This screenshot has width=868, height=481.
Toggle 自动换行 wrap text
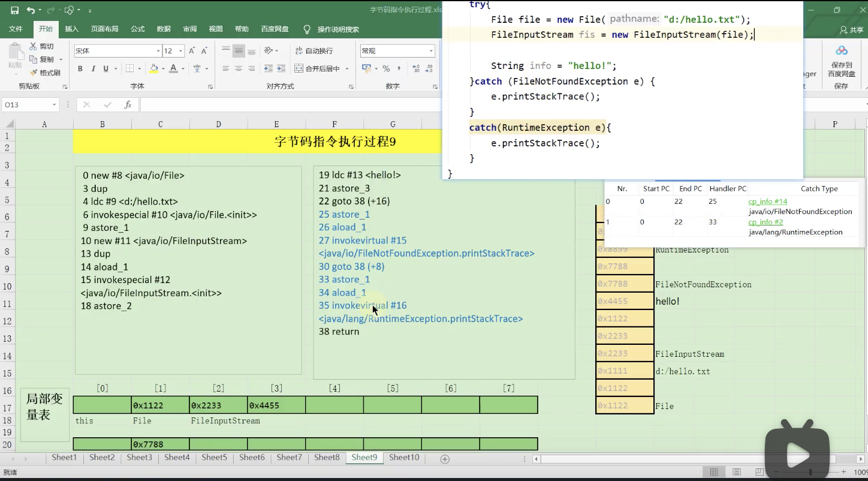pos(314,51)
